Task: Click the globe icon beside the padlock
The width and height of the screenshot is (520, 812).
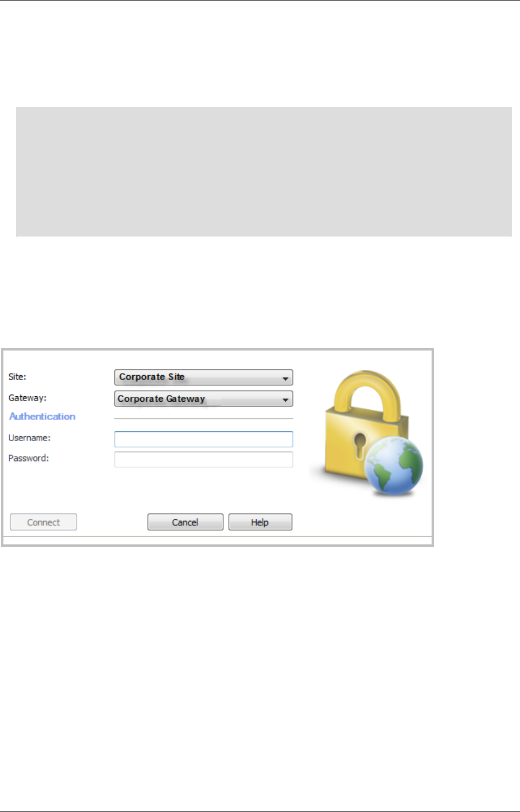Action: click(x=394, y=466)
